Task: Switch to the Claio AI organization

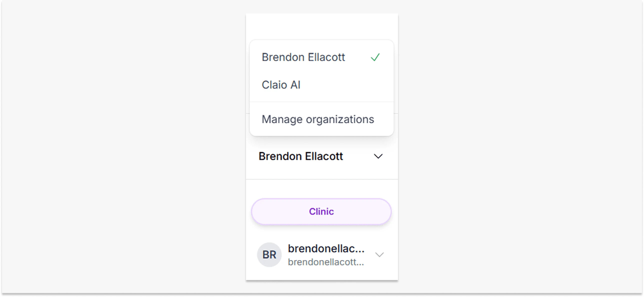Action: pyautogui.click(x=281, y=85)
